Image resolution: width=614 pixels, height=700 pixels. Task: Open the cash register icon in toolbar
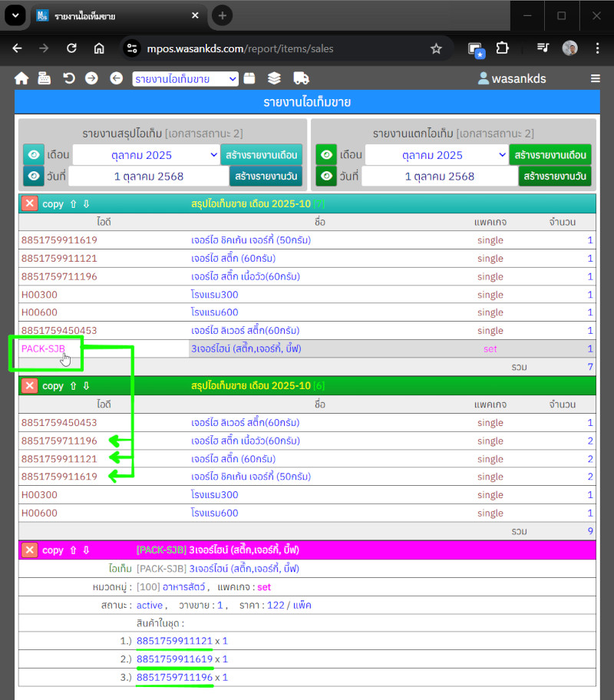tap(44, 78)
